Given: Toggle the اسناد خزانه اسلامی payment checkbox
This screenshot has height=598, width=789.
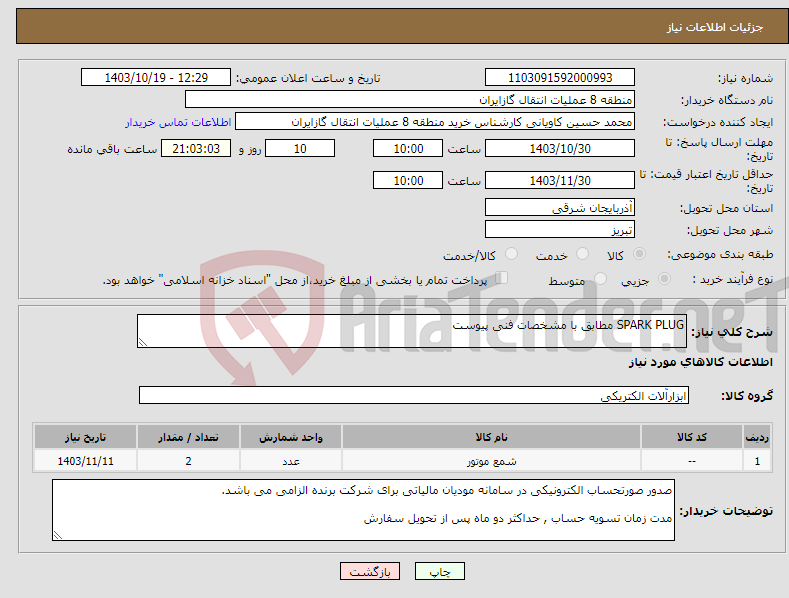Looking at the screenshot, I should (x=502, y=277).
